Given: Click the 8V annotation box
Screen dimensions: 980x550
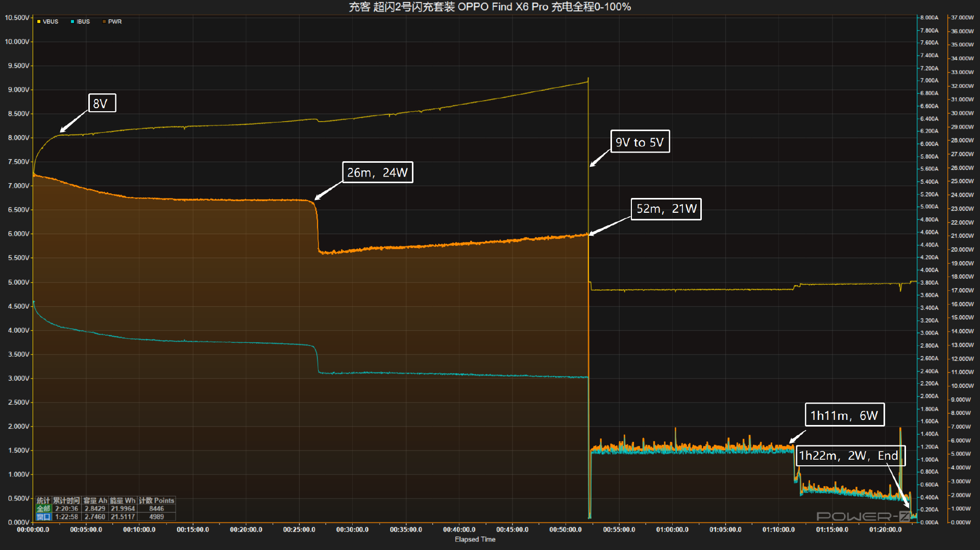Looking at the screenshot, I should tap(102, 103).
